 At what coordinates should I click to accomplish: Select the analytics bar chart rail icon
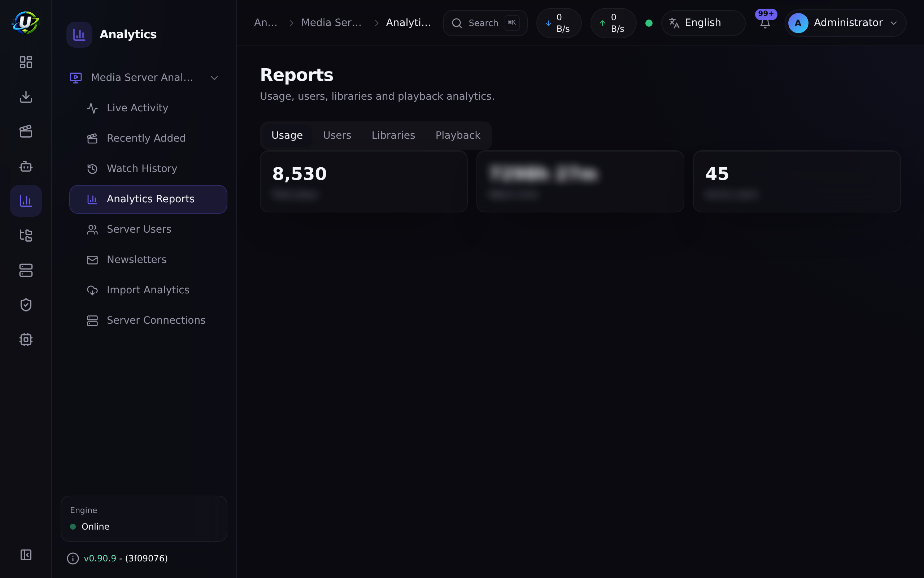pos(26,201)
